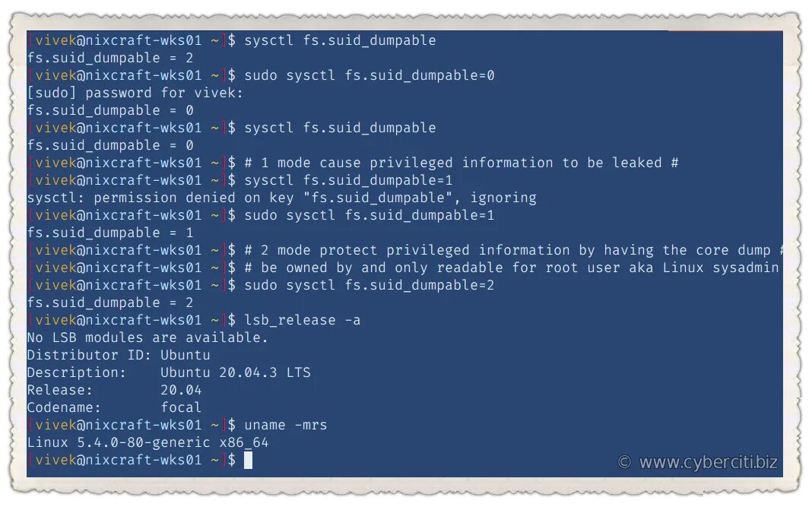The height and width of the screenshot is (510, 812).
Task: Click the 'Linux 5.4.0-80-generic x86_64' output
Action: click(x=147, y=442)
